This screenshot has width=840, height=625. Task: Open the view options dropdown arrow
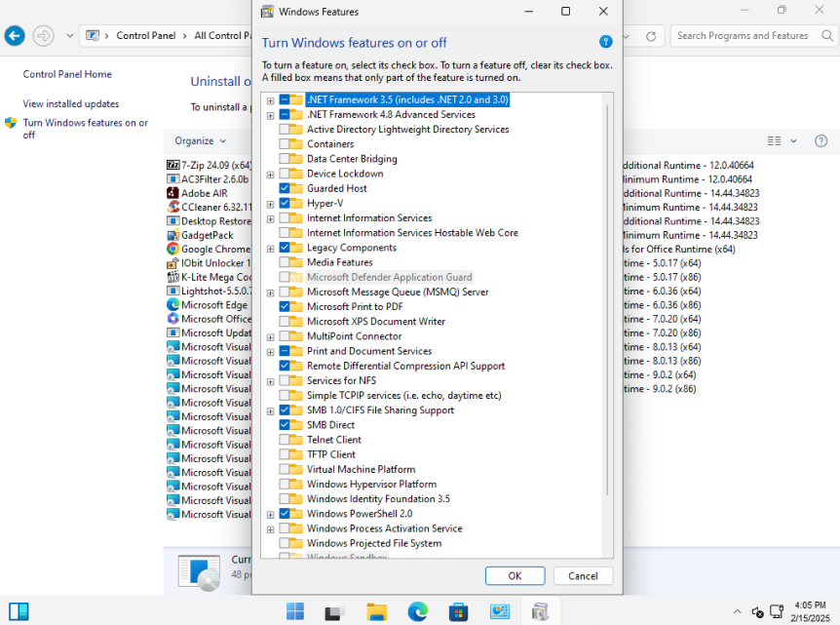click(x=793, y=141)
